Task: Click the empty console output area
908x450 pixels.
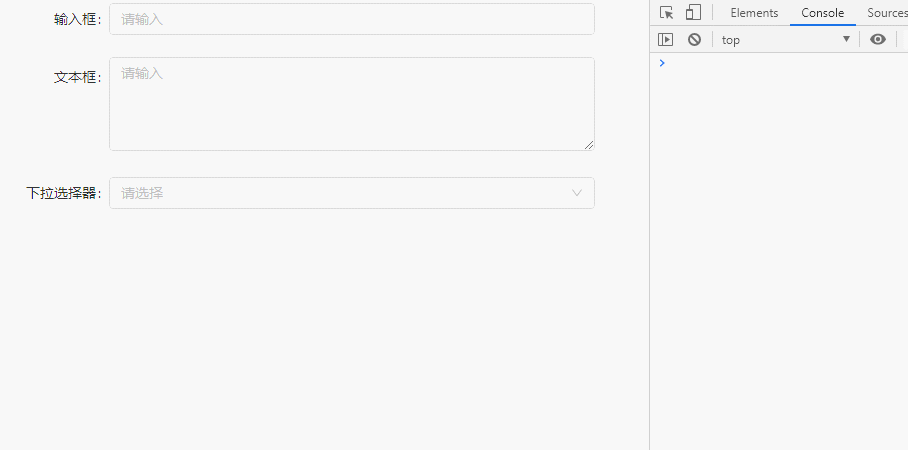Action: point(779,255)
